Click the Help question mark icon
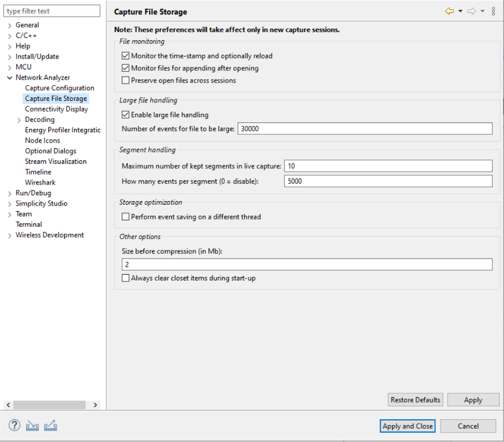The image size is (504, 442). coord(13,425)
